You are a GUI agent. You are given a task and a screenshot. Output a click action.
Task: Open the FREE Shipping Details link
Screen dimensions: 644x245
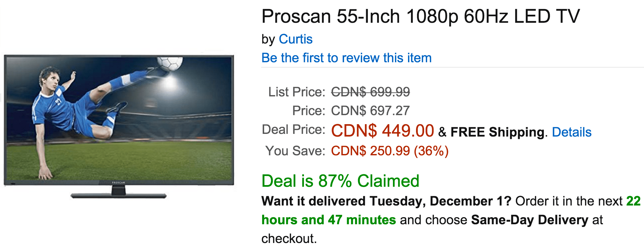[571, 132]
